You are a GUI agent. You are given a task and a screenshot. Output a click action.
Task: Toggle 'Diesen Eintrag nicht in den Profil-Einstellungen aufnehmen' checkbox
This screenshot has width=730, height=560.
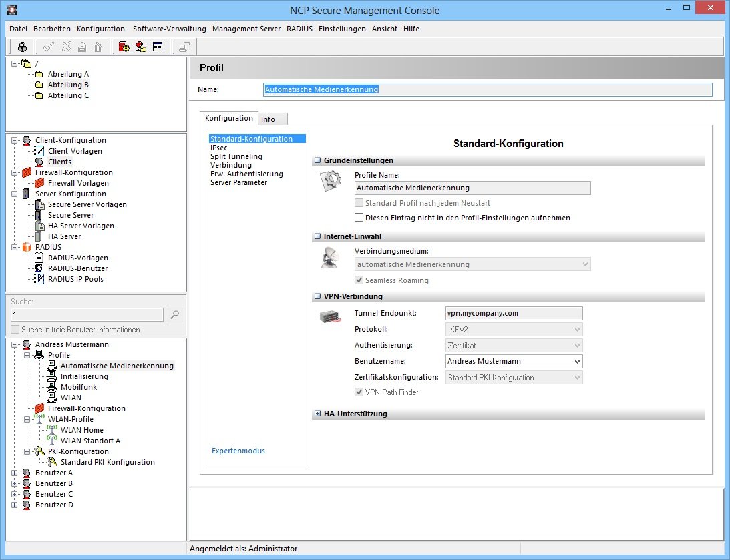[x=359, y=217]
